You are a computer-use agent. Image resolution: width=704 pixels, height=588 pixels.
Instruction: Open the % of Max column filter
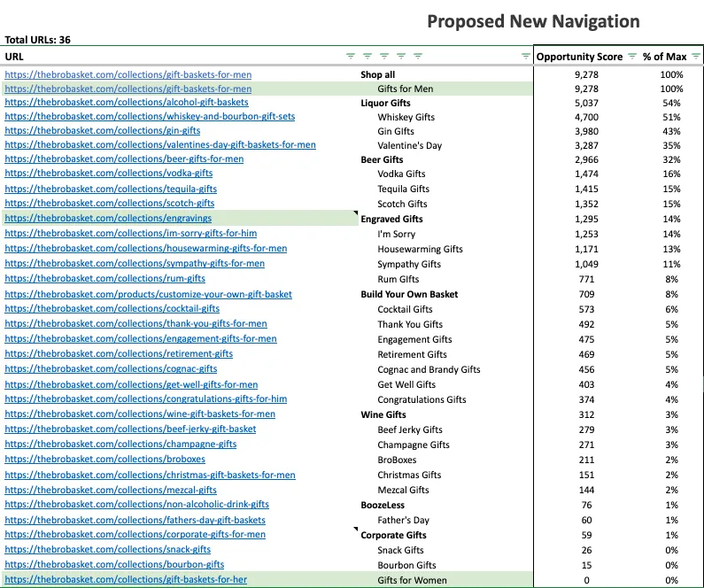tap(696, 56)
